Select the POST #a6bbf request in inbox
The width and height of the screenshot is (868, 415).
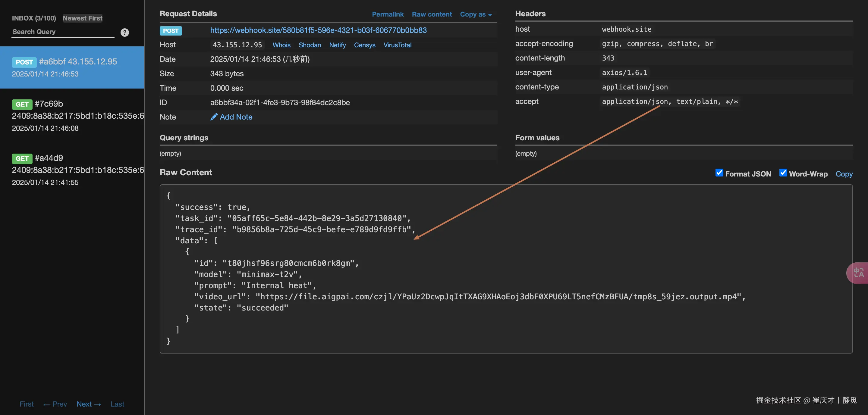tap(72, 67)
